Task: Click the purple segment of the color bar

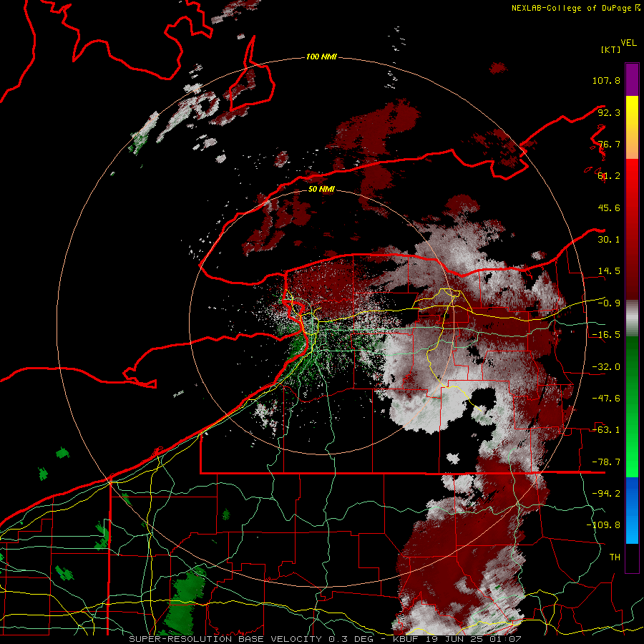Action: tap(632, 79)
